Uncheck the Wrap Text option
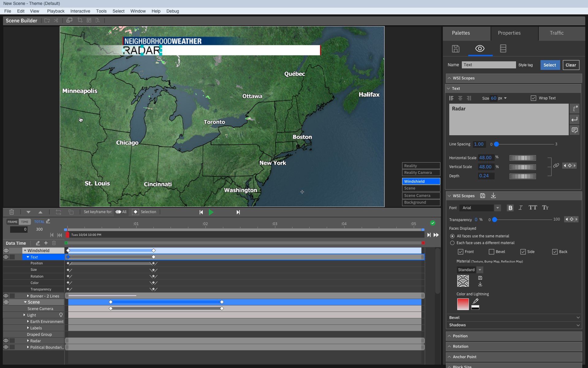Image resolution: width=588 pixels, height=368 pixels. click(533, 98)
